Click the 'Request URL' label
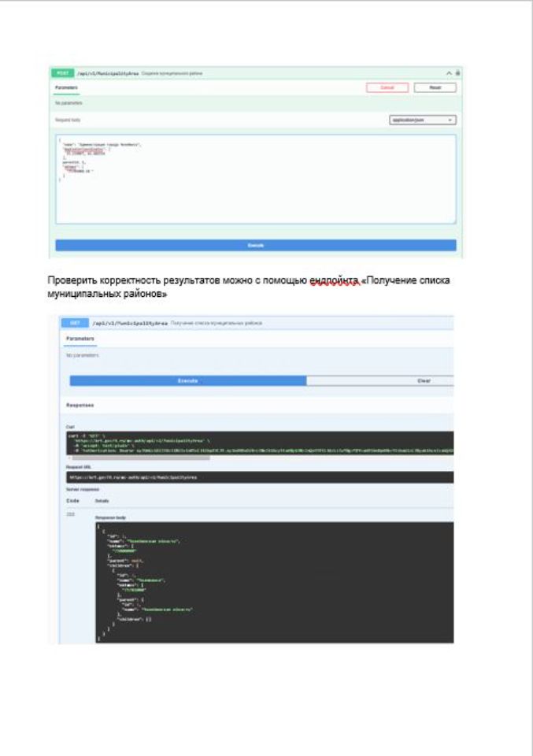This screenshot has height=756, width=533. (79, 467)
